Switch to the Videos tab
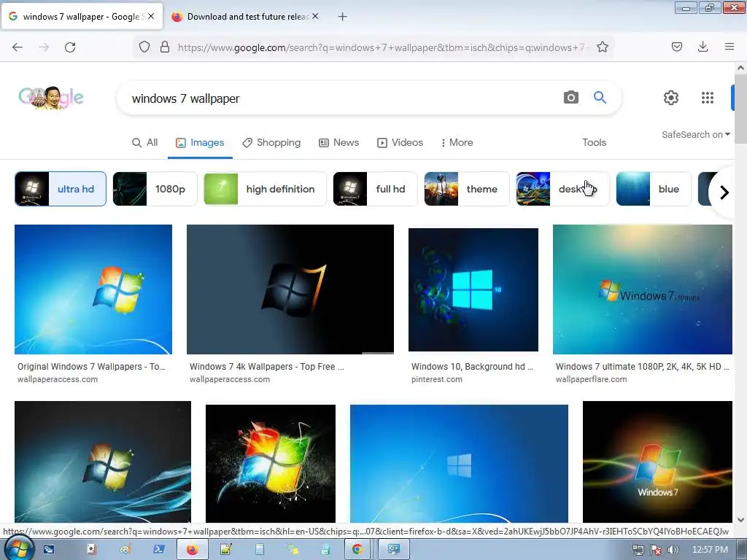The width and height of the screenshot is (747, 560). point(400,142)
